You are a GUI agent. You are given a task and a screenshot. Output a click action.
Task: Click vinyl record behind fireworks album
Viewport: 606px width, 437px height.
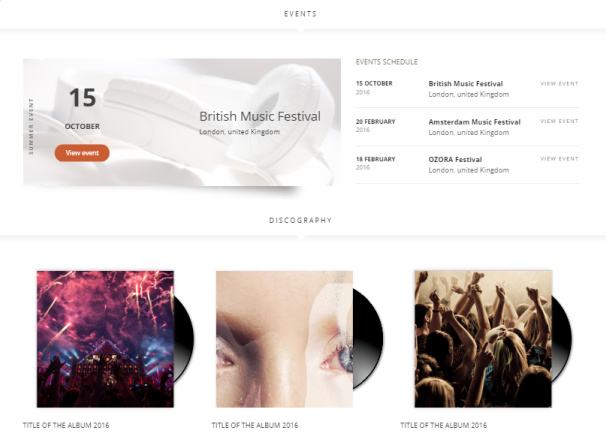[x=184, y=339]
